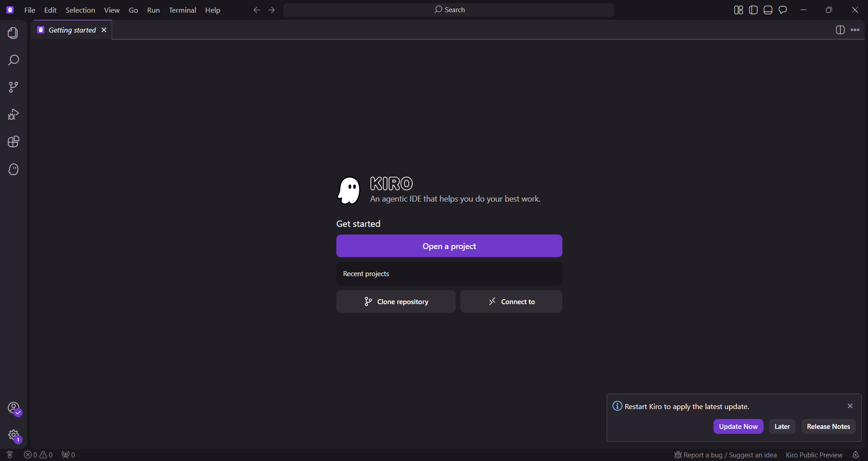This screenshot has height=461, width=868.
Task: Open the Manage settings gear
Action: (x=14, y=435)
